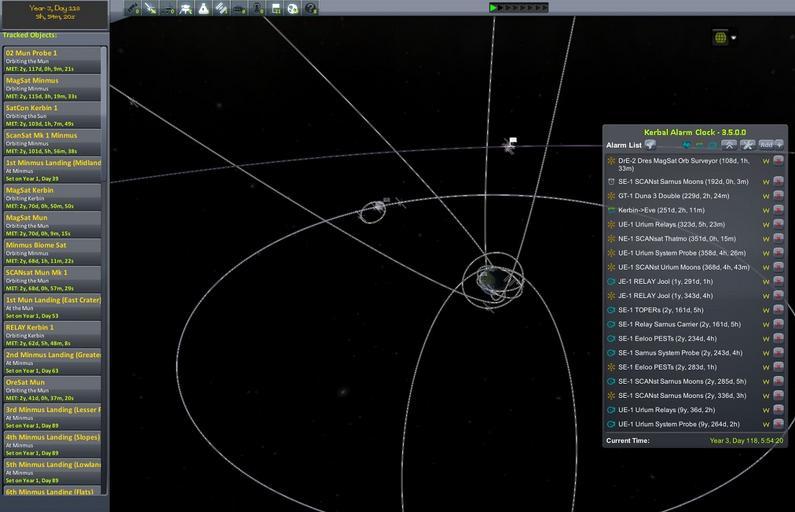Screen dimensions: 795x512
Task: Toggle the Landers vessel filter
Action: 186,8
